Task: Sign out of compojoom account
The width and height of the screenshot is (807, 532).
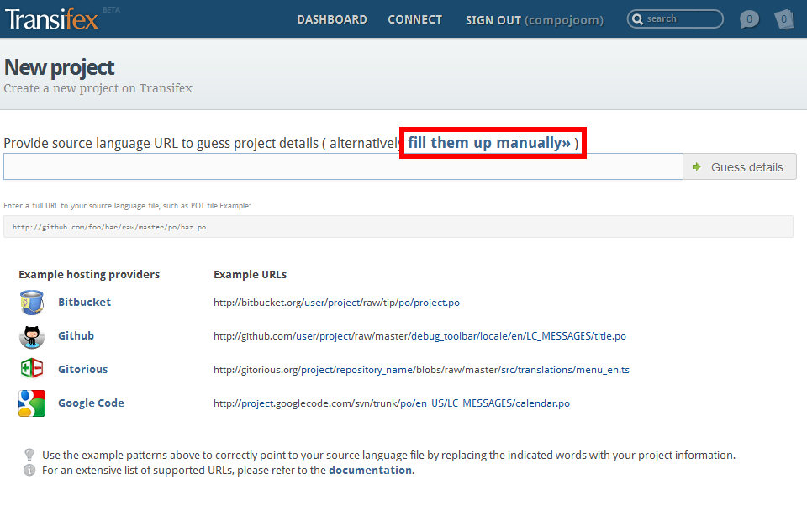Action: tap(535, 20)
